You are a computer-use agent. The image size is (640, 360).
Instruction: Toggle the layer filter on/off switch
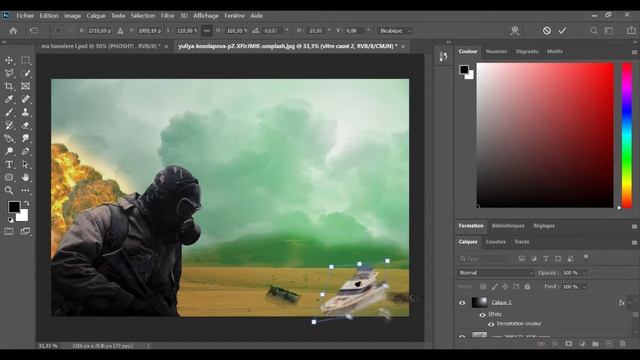(586, 257)
